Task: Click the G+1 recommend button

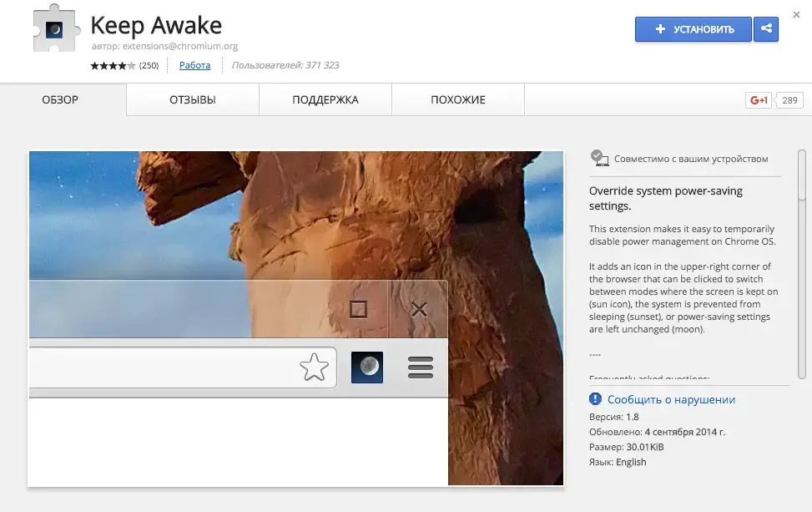Action: coord(759,100)
